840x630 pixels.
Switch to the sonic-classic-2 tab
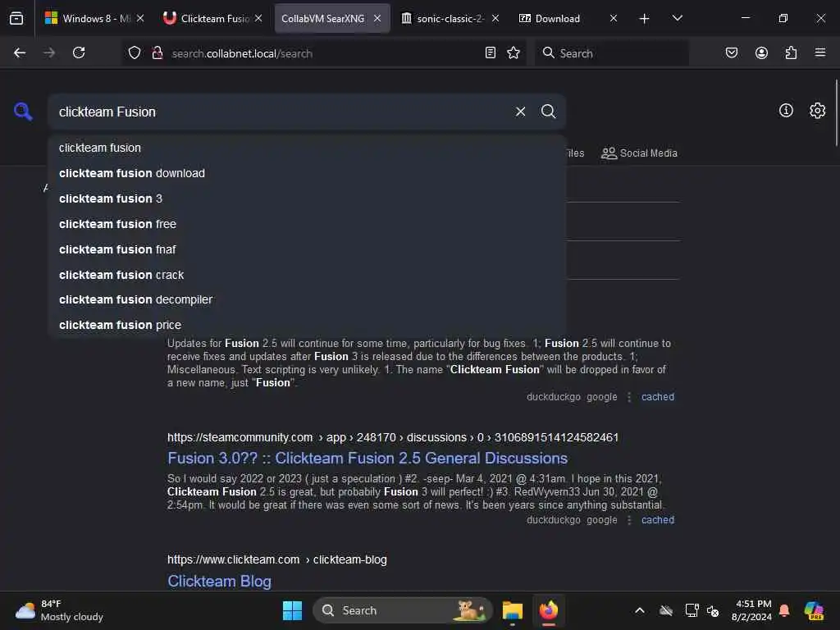point(450,18)
